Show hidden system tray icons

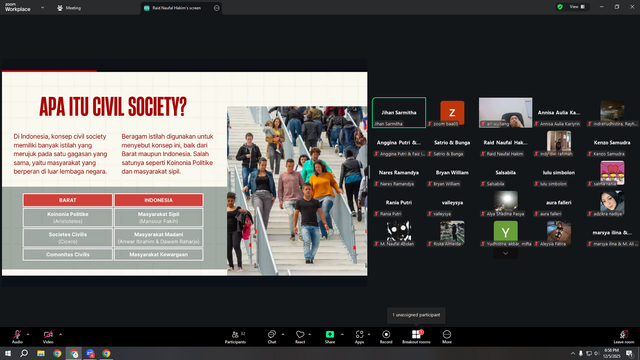pos(573,353)
